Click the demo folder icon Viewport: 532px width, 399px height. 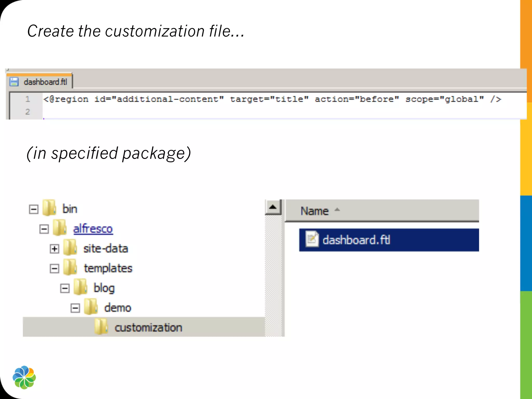91,307
